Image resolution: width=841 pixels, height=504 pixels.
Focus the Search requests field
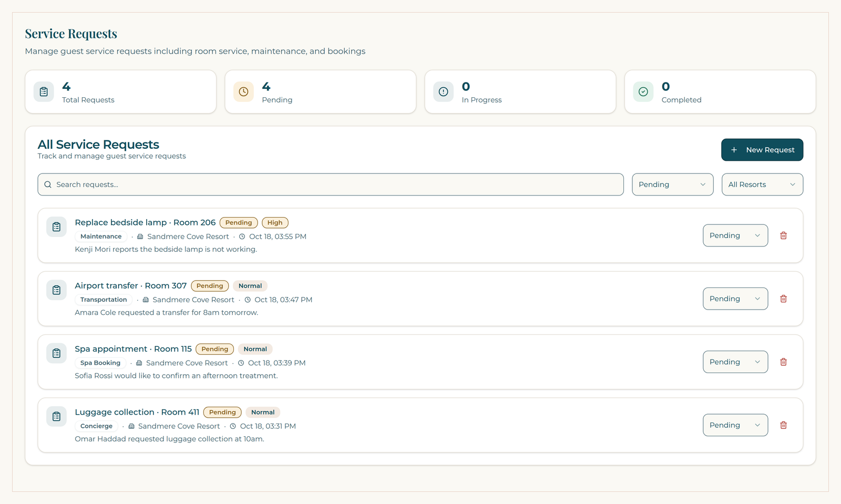tap(331, 184)
